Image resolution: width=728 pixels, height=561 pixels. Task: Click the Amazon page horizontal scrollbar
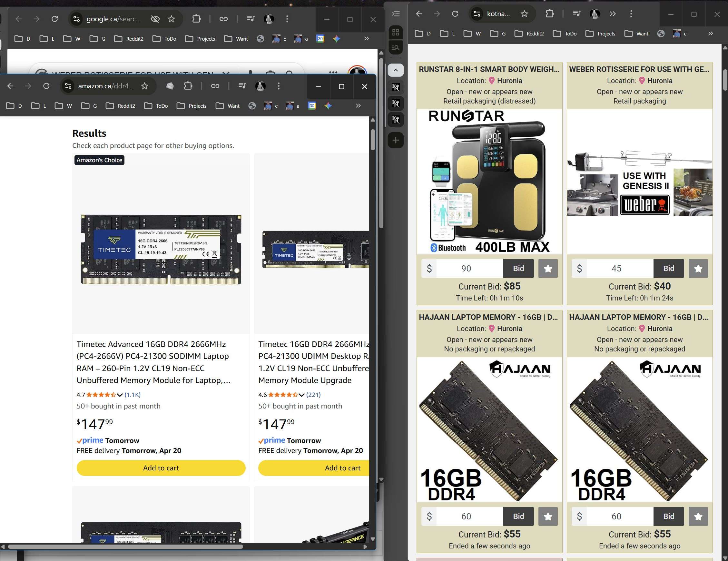click(125, 547)
